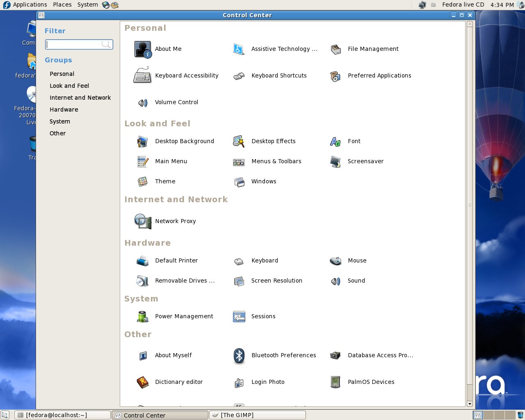Image resolution: width=525 pixels, height=420 pixels.
Task: Switch to the fedora@localhost terminal window
Action: [x=63, y=415]
